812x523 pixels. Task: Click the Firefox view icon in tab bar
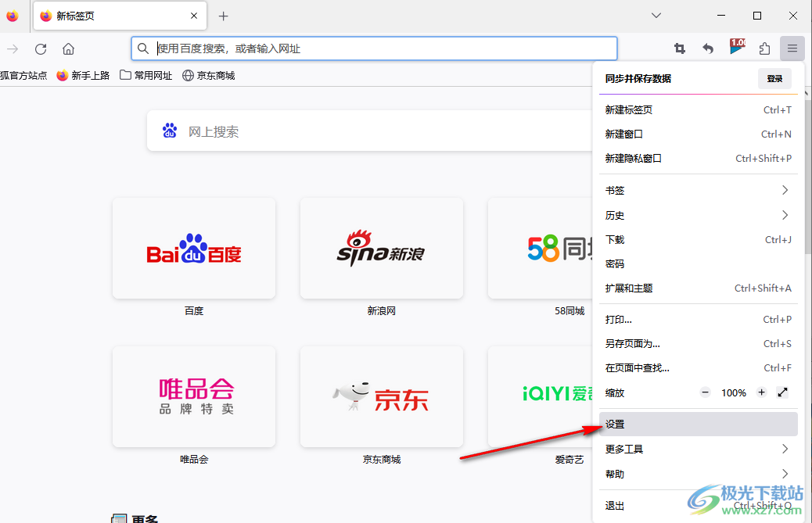point(13,16)
